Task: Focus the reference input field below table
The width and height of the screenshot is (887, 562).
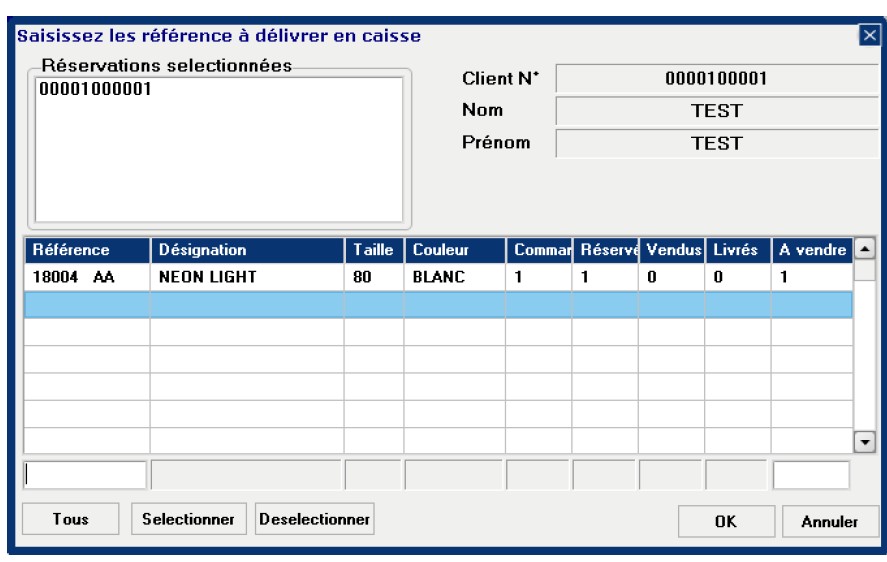Action: pyautogui.click(x=86, y=475)
